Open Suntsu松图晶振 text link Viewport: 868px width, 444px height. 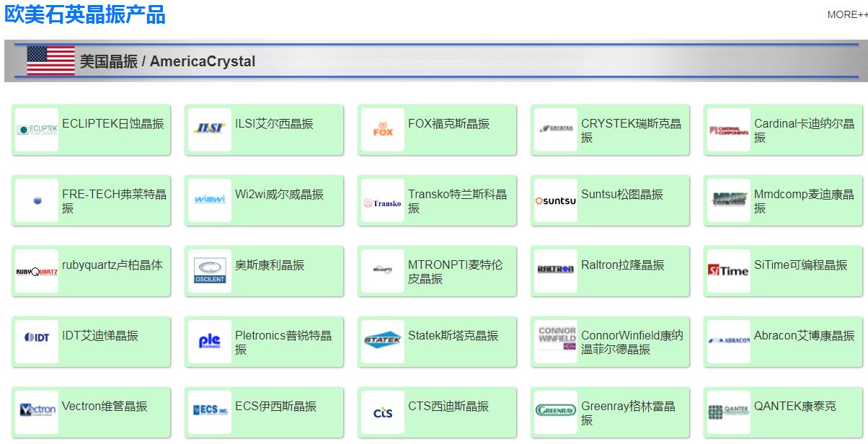click(622, 195)
